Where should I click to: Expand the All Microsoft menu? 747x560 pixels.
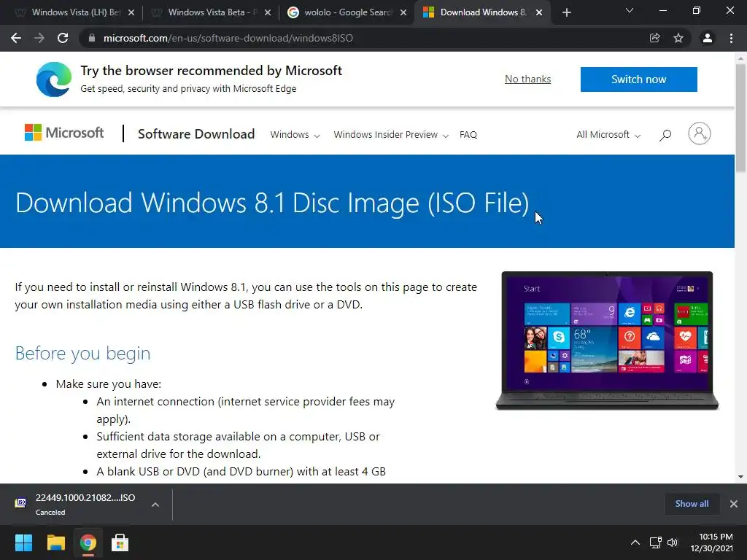point(608,135)
